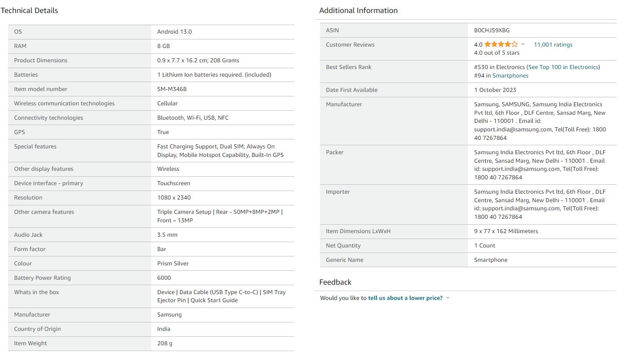Click the 'SM-M346B' model number

pos(172,89)
